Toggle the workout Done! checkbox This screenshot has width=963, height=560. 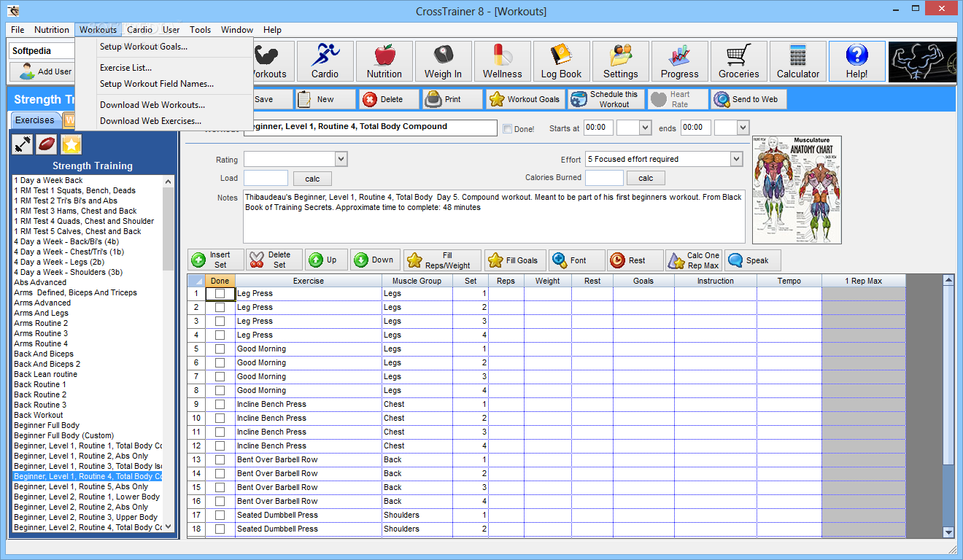508,128
